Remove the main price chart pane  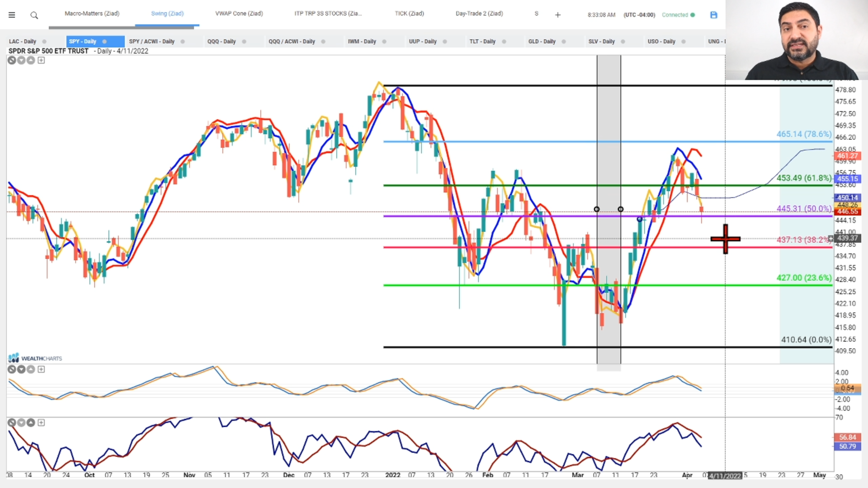(12, 60)
